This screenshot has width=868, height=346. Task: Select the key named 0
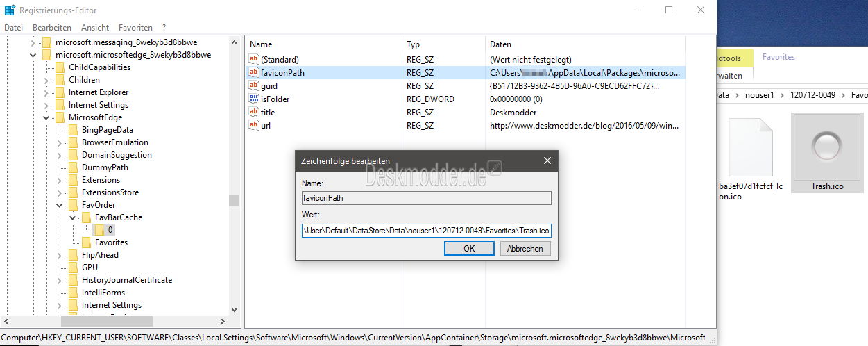(110, 230)
